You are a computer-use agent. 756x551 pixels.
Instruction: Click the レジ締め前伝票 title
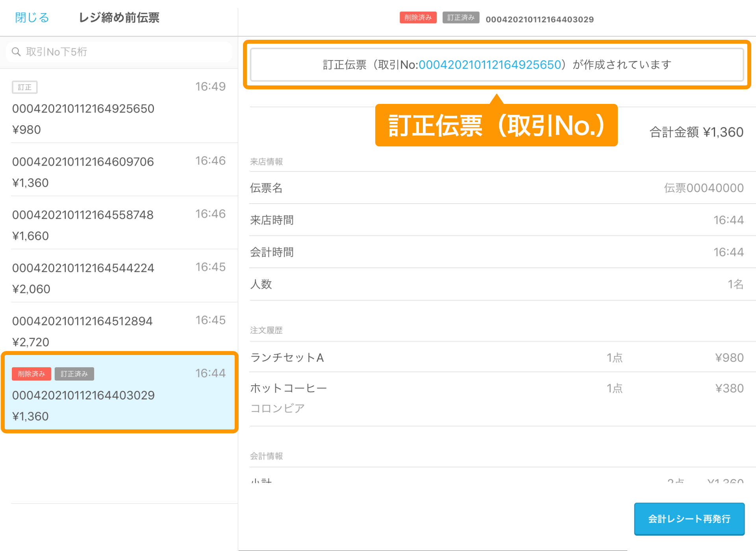pyautogui.click(x=119, y=18)
